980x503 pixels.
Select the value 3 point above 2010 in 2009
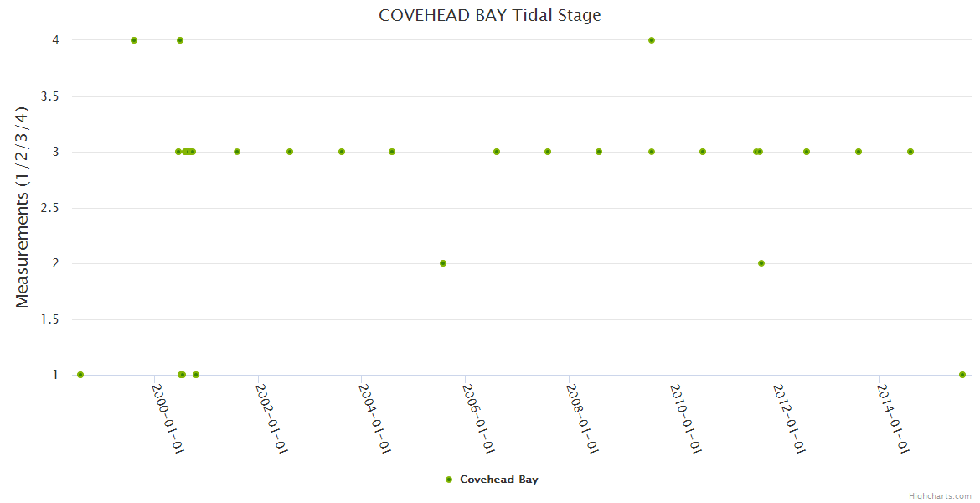(x=652, y=152)
